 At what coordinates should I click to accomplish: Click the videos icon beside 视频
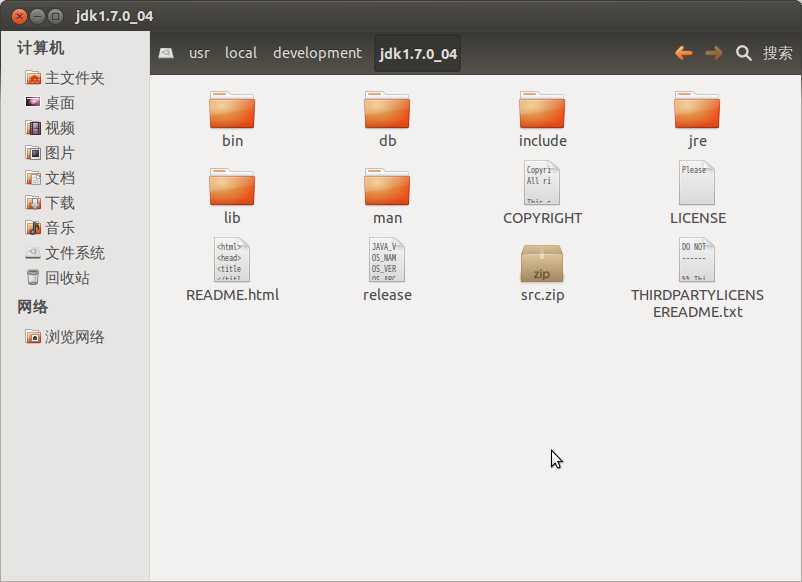click(x=33, y=127)
